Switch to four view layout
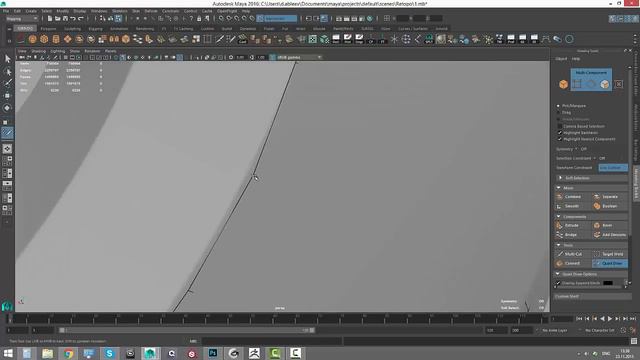Screen dimensions: 640x360 pyautogui.click(x=7, y=161)
